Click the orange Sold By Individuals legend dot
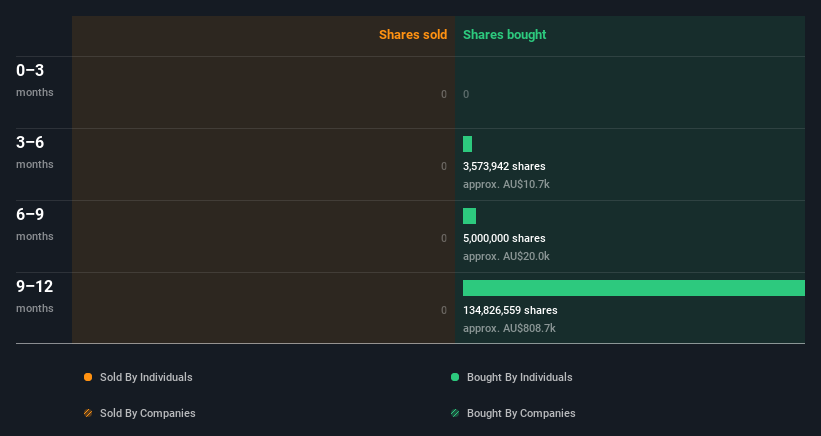This screenshot has width=821, height=436. (x=88, y=377)
